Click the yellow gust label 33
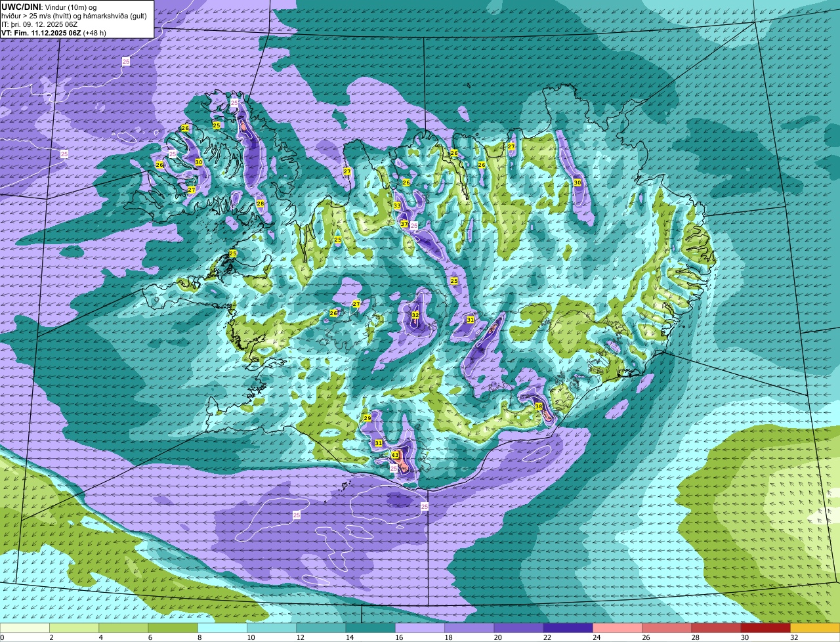This screenshot has width=840, height=642. [396, 205]
